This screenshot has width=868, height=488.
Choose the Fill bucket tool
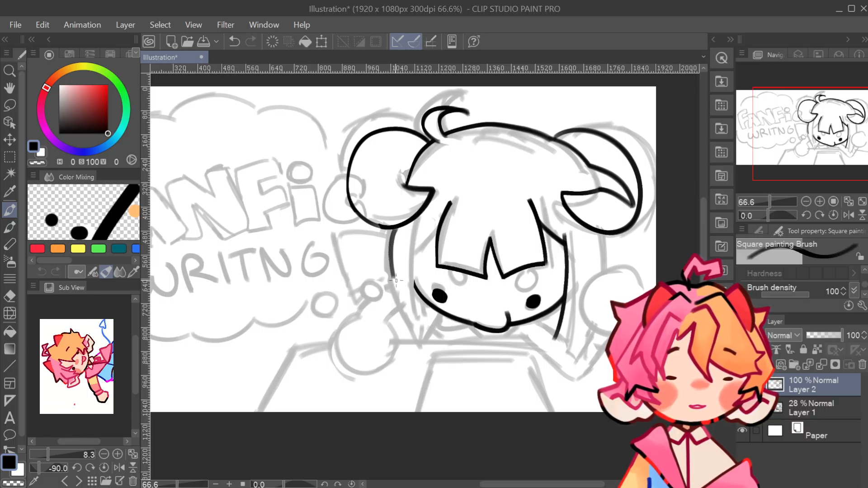[x=9, y=332]
